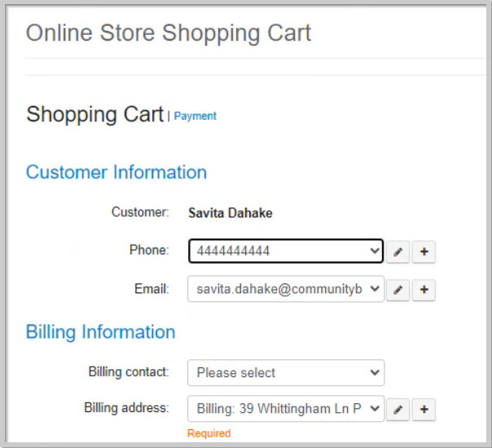Click the Customer field label
The image size is (492, 448).
point(140,213)
